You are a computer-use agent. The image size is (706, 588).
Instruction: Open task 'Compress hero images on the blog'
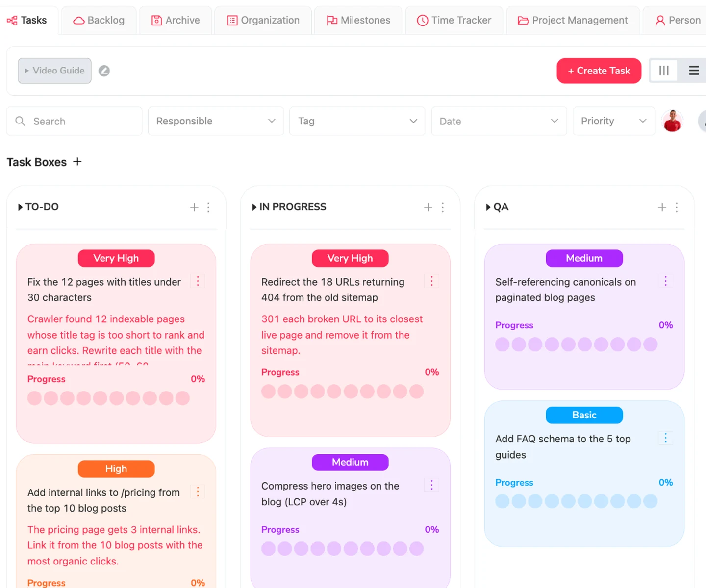click(330, 493)
